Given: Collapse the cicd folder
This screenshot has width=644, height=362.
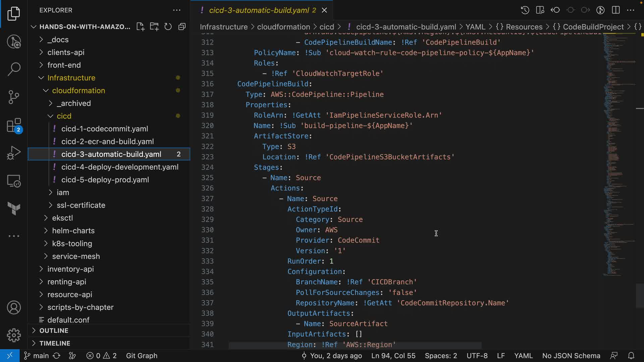Looking at the screenshot, I should (64, 116).
